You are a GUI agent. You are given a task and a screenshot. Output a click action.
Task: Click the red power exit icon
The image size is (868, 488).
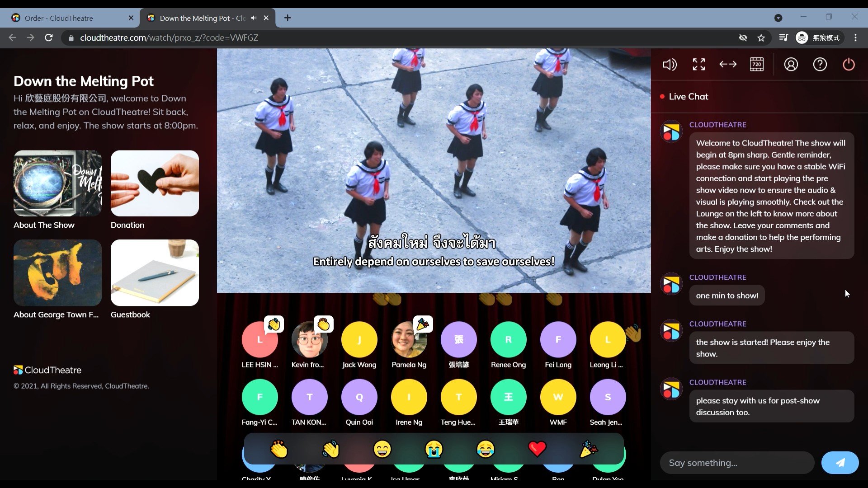click(x=849, y=65)
